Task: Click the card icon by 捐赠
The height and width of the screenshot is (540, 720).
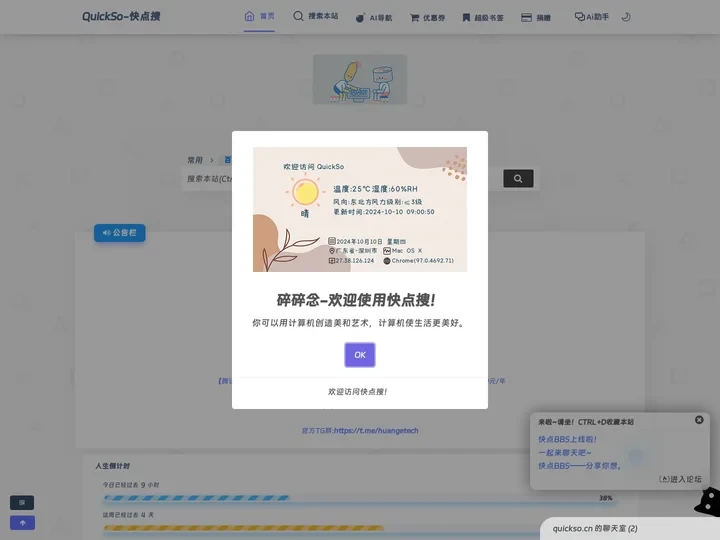Action: click(526, 18)
